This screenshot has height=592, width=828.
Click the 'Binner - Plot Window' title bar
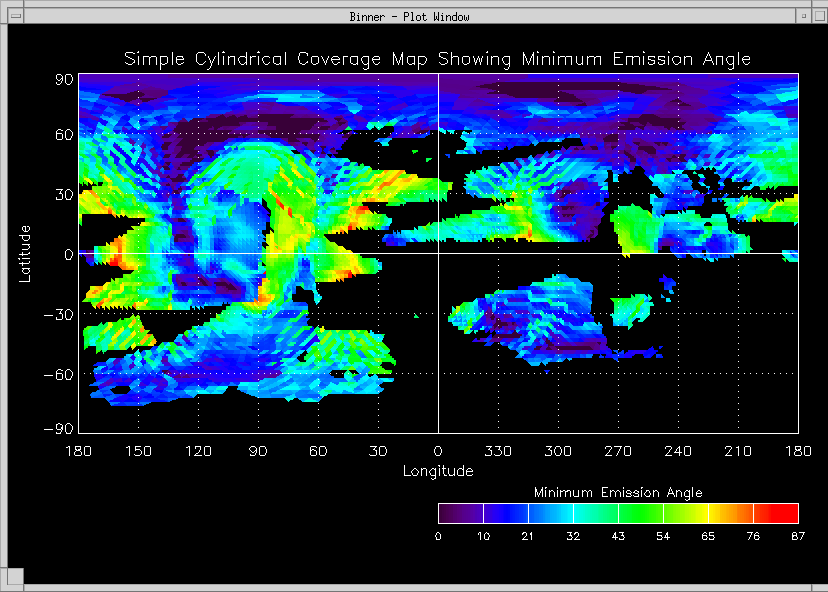coord(410,16)
